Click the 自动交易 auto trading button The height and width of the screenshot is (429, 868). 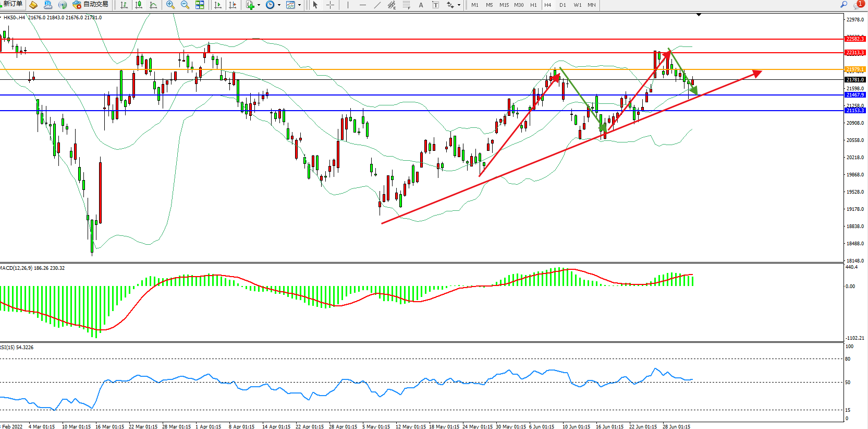(x=91, y=4)
